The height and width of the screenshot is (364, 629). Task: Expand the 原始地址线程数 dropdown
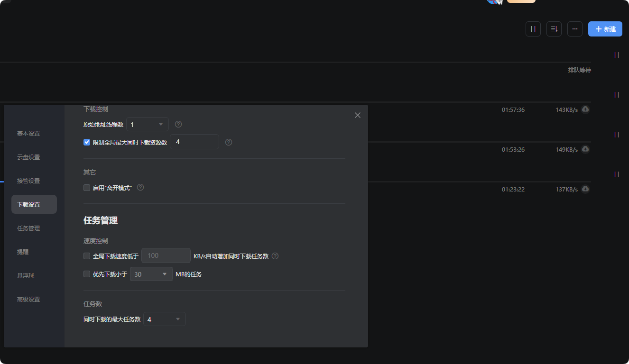click(148, 125)
